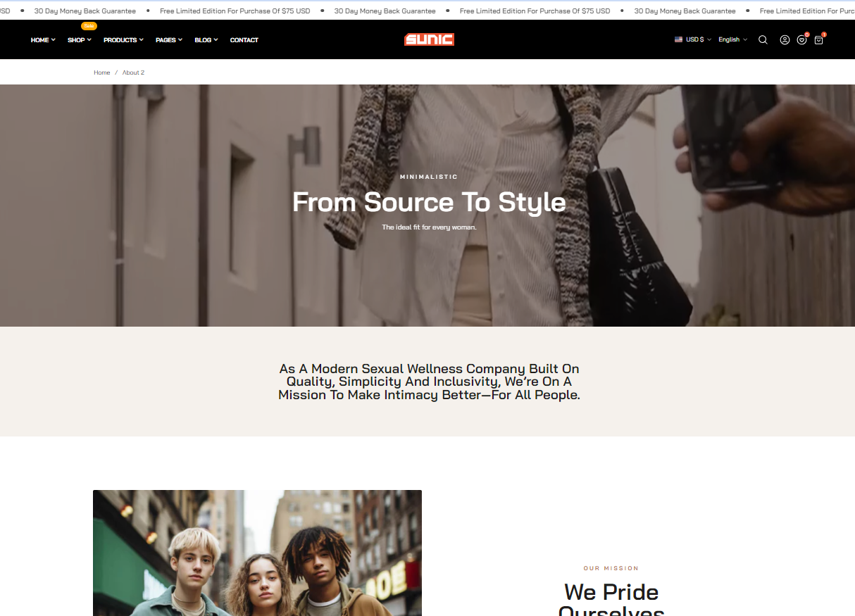Open the Products menu
The image size is (855, 616).
point(123,40)
